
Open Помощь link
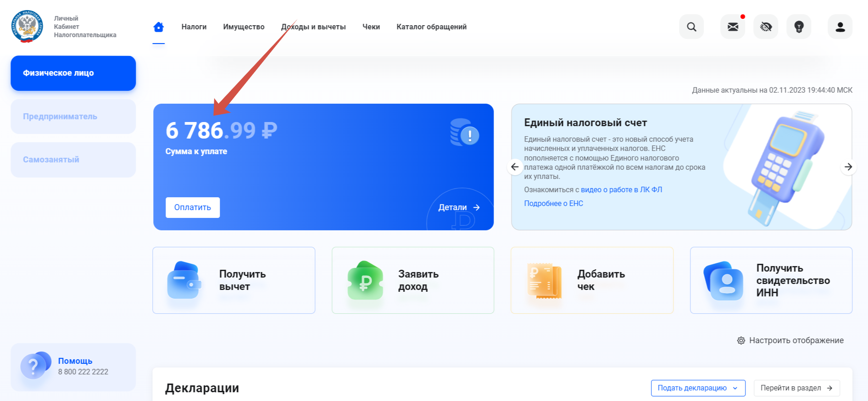pyautogui.click(x=75, y=361)
